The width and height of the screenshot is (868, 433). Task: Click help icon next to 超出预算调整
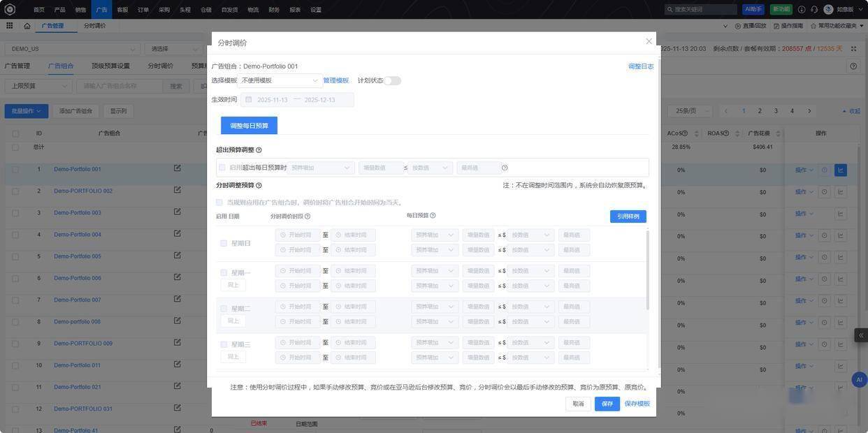259,150
